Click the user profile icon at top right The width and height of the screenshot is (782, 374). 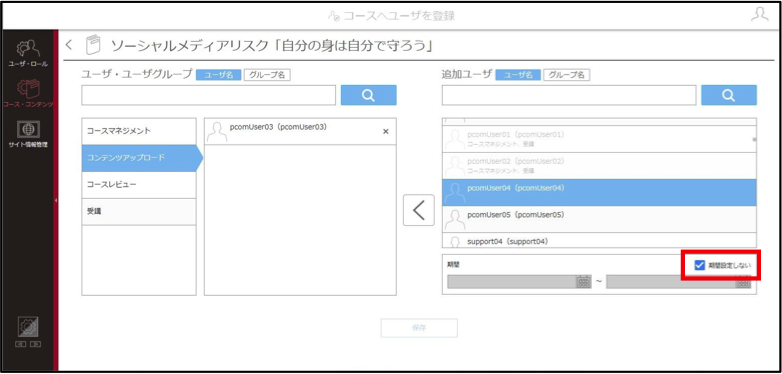[x=760, y=14]
